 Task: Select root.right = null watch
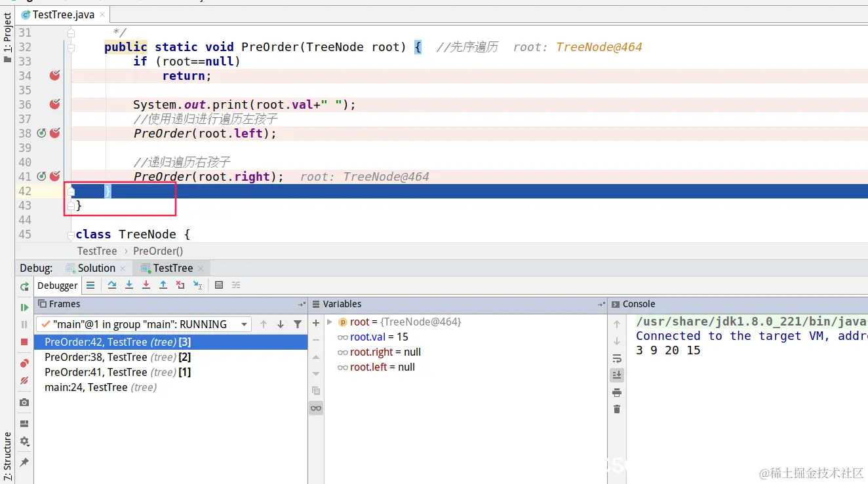point(379,352)
